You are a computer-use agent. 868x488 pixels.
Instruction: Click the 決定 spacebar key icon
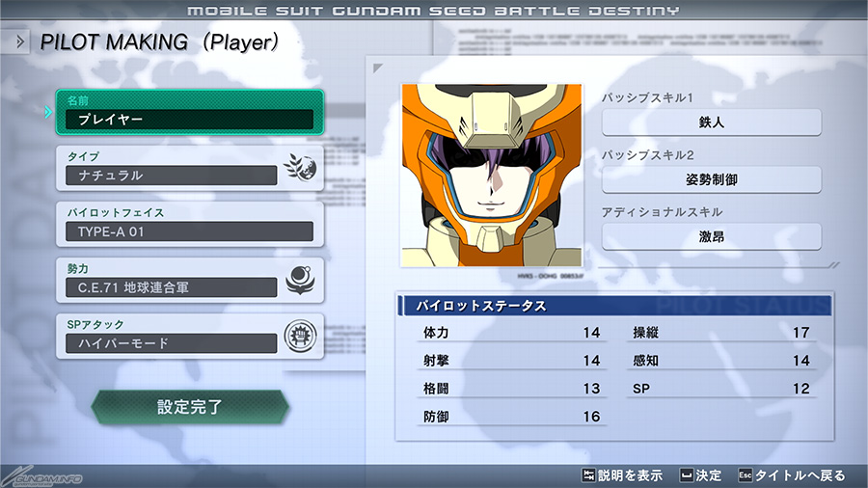[x=687, y=475]
